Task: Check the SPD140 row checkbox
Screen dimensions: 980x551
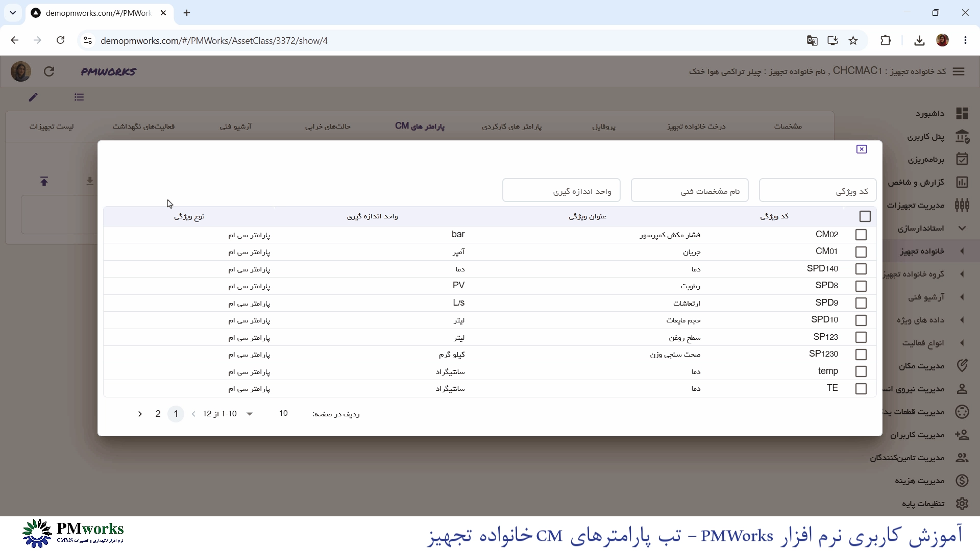Action: pyautogui.click(x=861, y=269)
